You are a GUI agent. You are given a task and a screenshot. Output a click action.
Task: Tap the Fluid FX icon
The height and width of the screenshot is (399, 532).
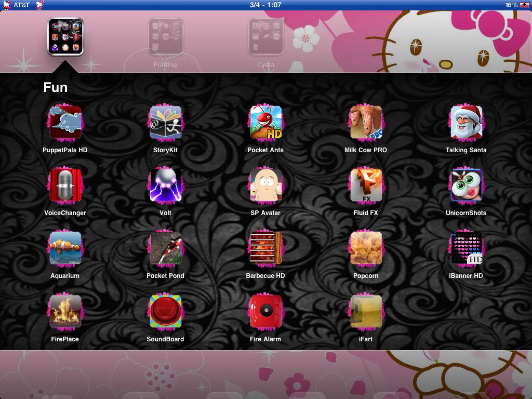point(366,185)
